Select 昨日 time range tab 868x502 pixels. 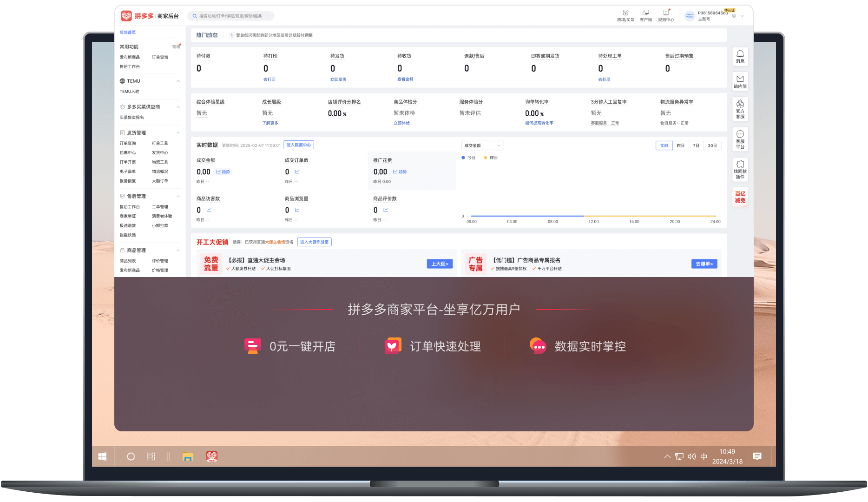coord(680,145)
